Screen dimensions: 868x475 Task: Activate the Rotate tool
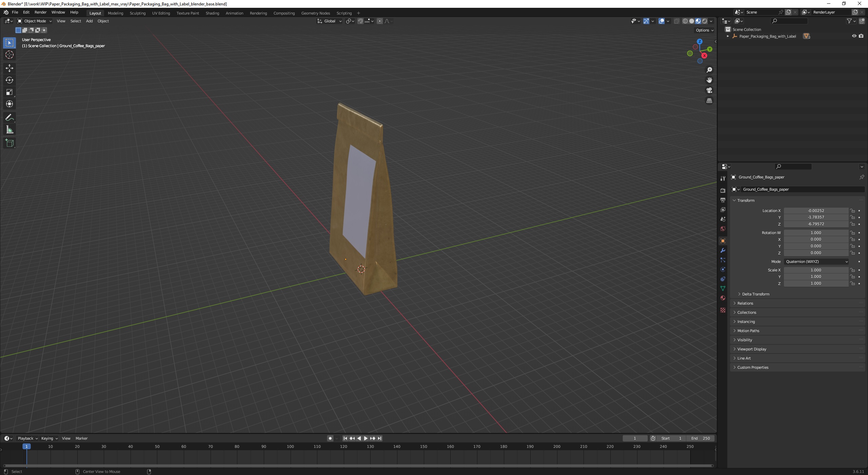[9, 80]
